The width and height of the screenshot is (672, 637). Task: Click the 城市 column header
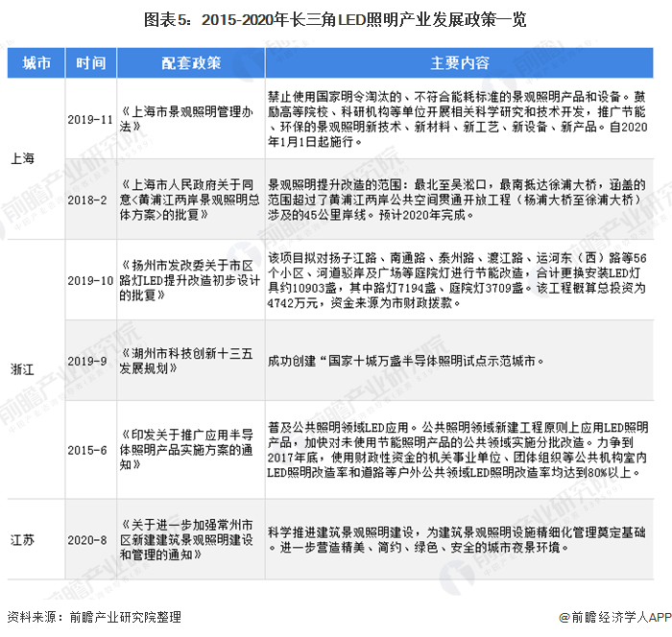[x=36, y=63]
